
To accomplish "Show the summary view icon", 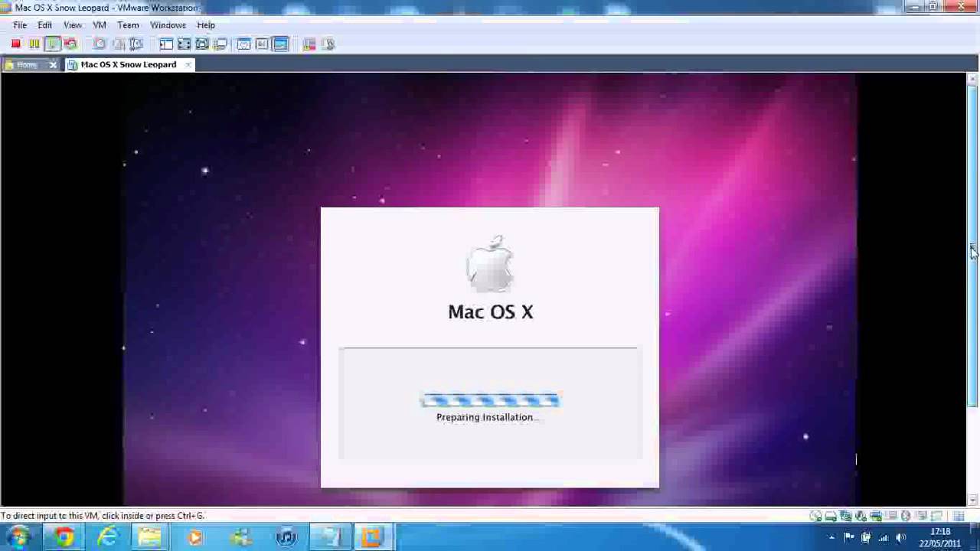I will [x=243, y=44].
